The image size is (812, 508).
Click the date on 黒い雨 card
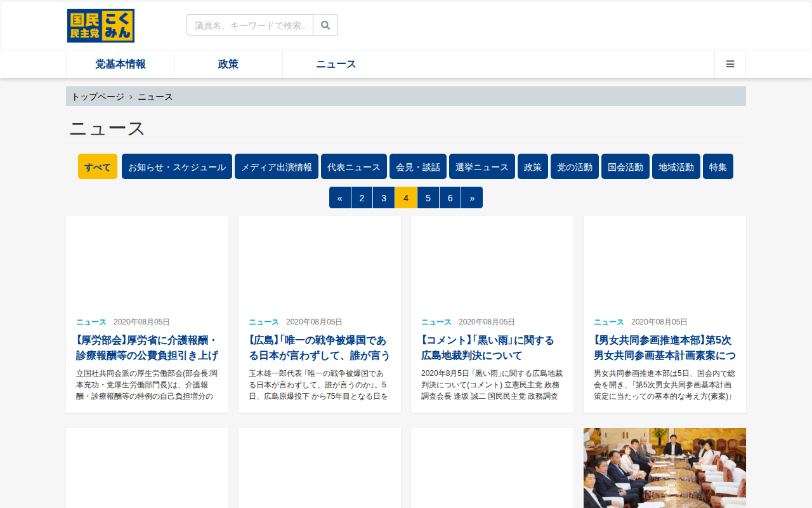click(x=487, y=322)
